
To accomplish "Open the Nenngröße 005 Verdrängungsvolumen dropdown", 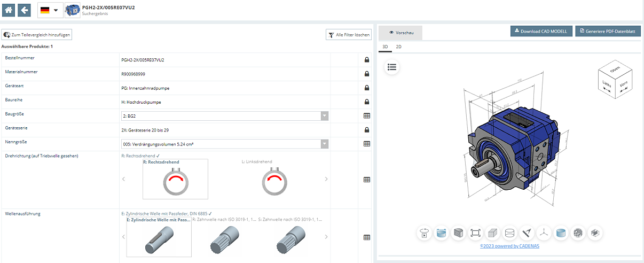I will point(225,144).
